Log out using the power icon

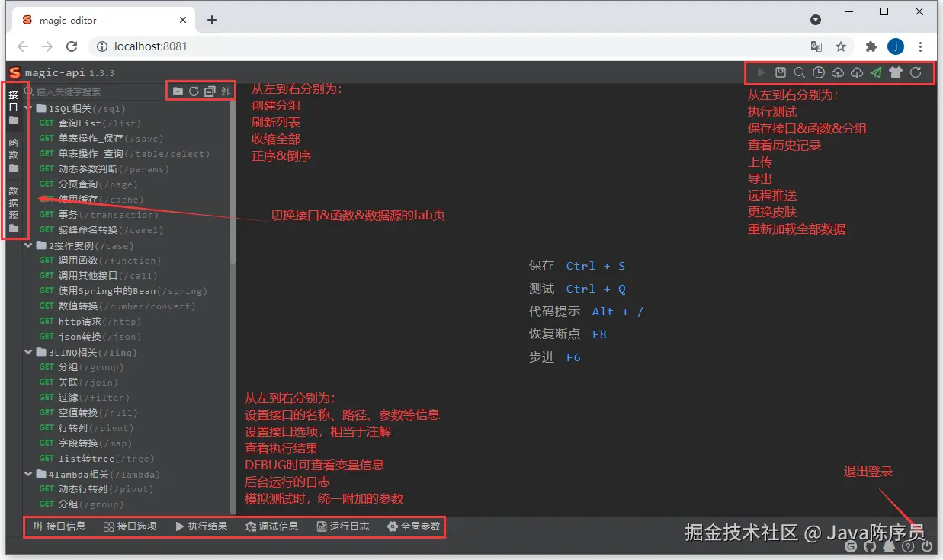927,546
